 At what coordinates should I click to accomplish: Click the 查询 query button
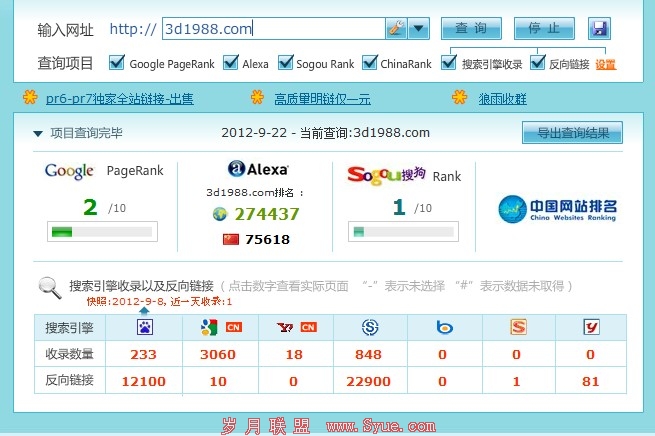(471, 29)
